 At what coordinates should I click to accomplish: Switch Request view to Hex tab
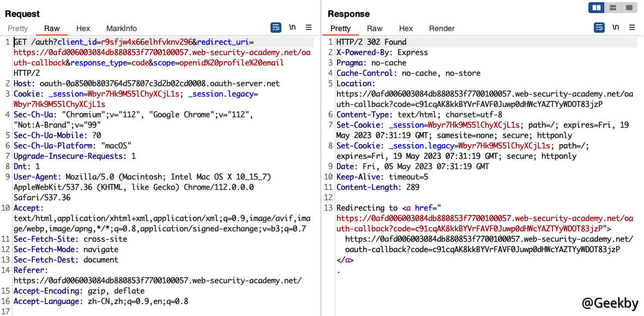[83, 28]
